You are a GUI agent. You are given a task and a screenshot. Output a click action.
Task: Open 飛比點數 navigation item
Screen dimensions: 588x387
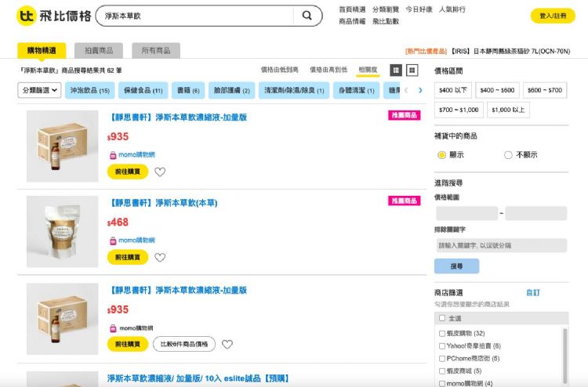tap(386, 21)
